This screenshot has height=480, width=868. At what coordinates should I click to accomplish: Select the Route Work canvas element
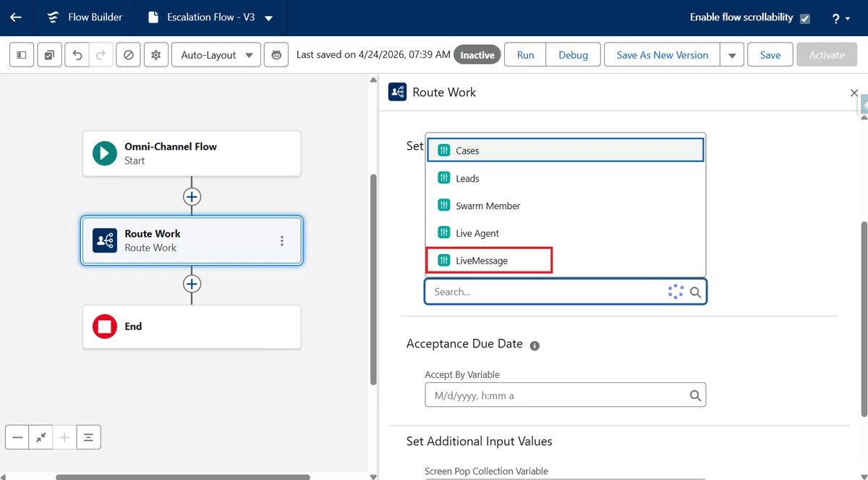[192, 240]
